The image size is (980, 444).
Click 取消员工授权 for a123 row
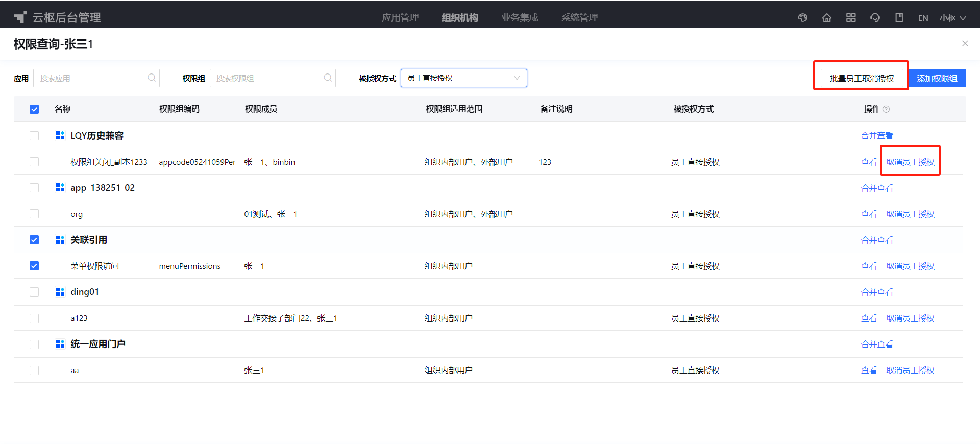(910, 318)
